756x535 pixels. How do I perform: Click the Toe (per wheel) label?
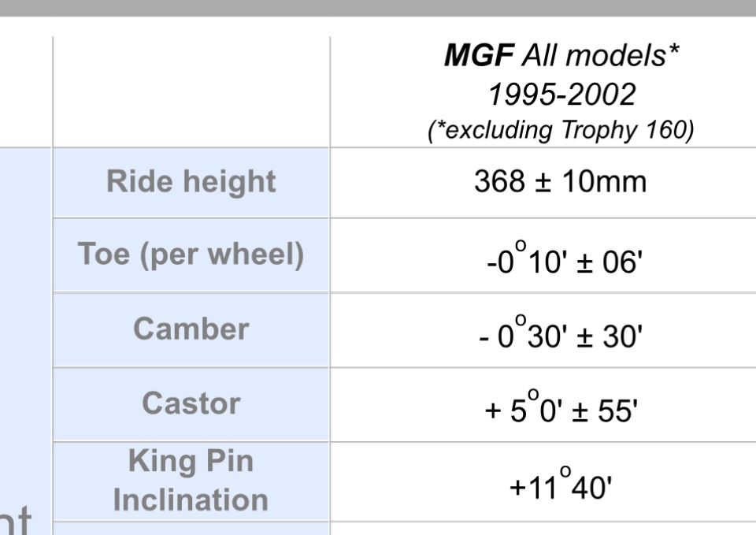coord(191,254)
